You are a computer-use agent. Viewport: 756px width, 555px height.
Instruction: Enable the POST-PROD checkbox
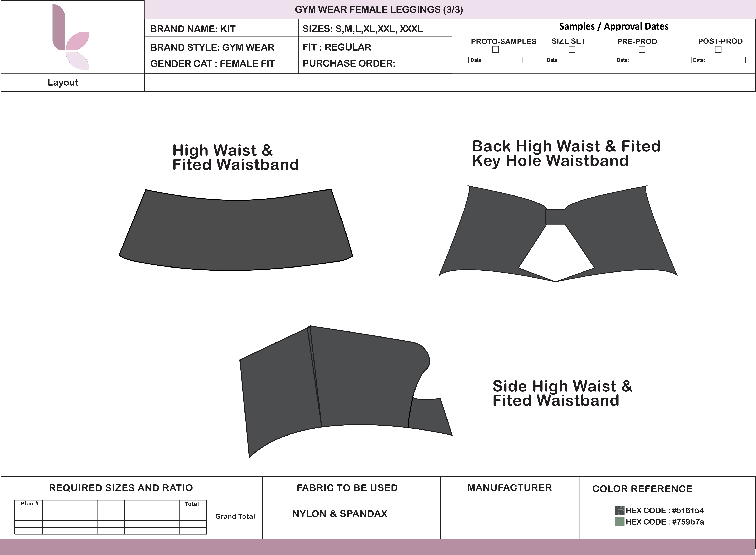click(718, 50)
